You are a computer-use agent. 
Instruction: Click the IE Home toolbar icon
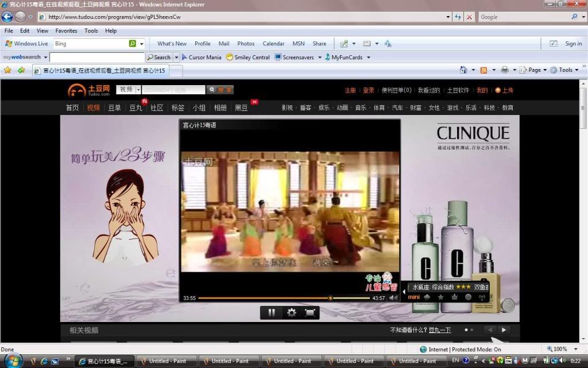(463, 70)
